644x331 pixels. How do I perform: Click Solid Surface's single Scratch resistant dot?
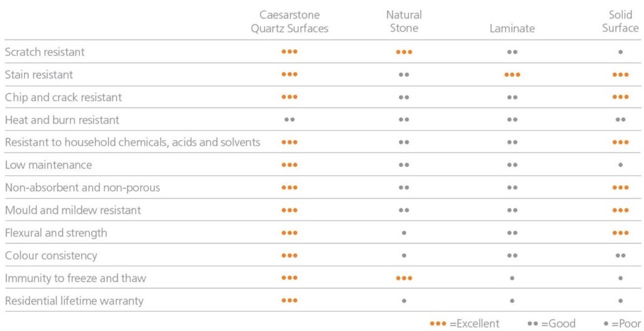tap(620, 52)
